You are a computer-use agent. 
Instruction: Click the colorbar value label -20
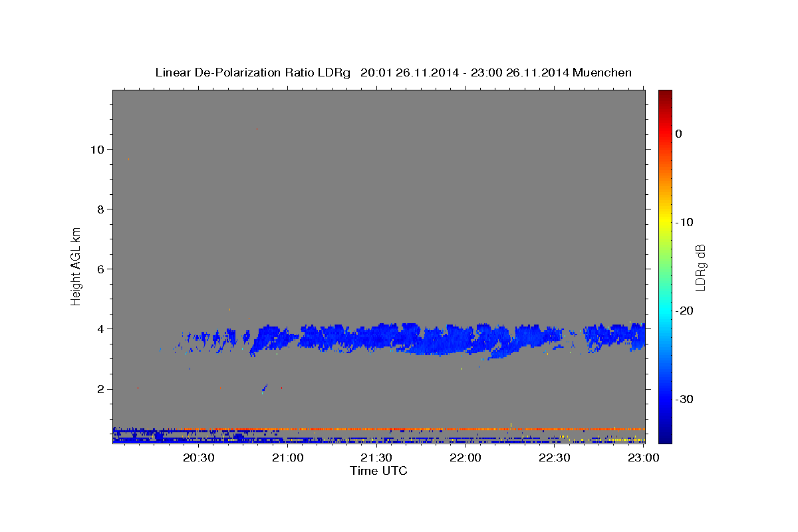point(684,311)
